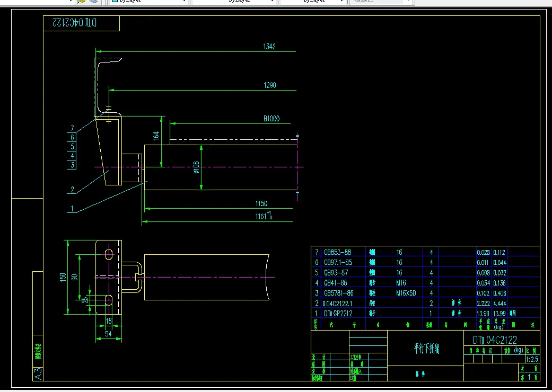This screenshot has width=552, height=392.
Task: Select GB5781-86 in the parts list
Action: [x=338, y=293]
